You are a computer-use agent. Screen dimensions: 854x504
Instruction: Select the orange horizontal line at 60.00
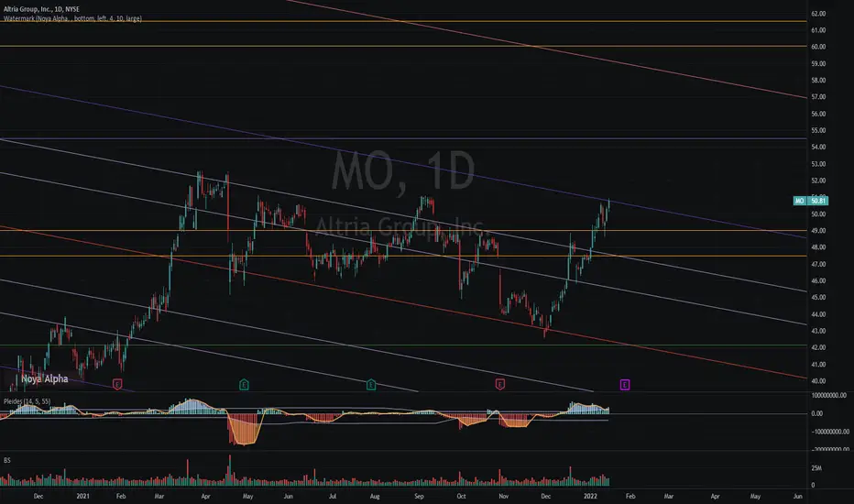[x=403, y=47]
